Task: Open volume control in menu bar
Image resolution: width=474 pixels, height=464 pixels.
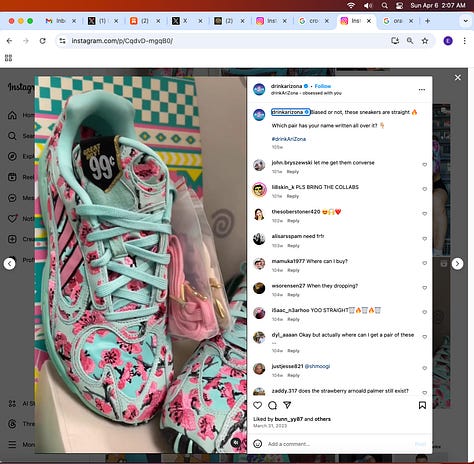Action: pyautogui.click(x=368, y=5)
